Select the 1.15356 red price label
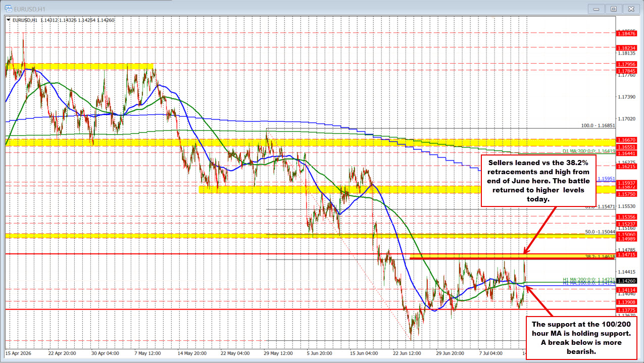Screen dimensions: 644x363 point(626,217)
